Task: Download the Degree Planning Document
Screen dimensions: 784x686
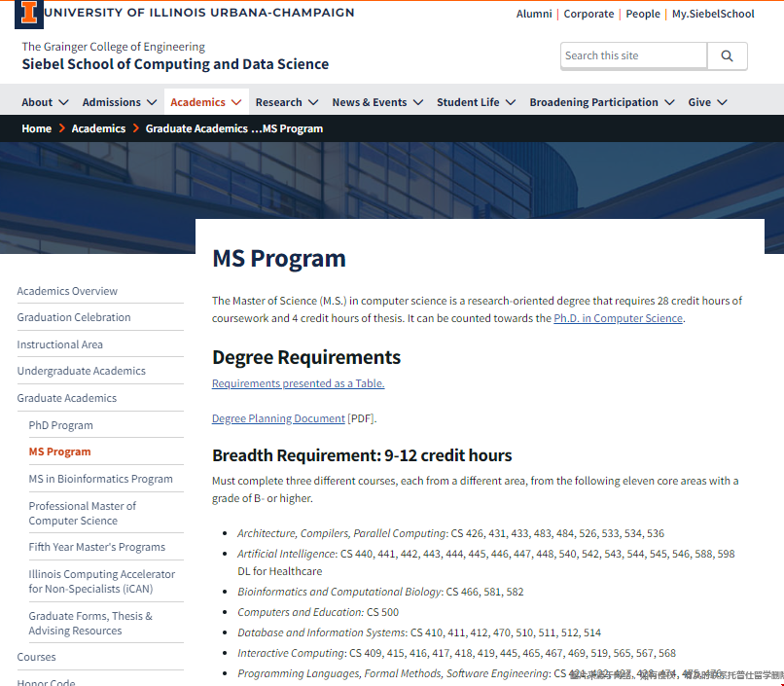Action: (278, 418)
